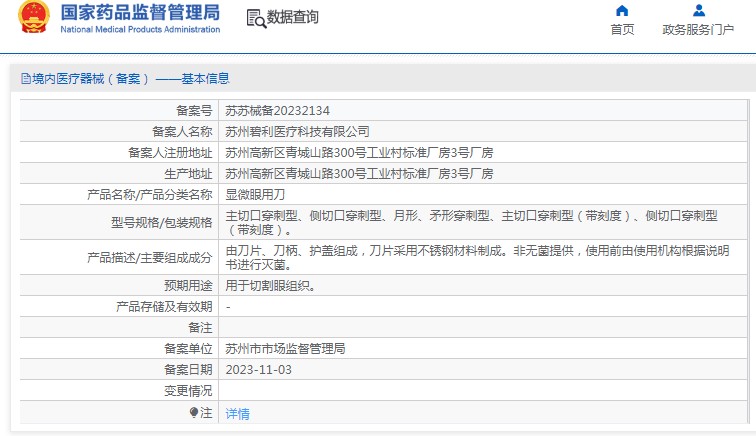Click the national emblem logo

[33, 19]
